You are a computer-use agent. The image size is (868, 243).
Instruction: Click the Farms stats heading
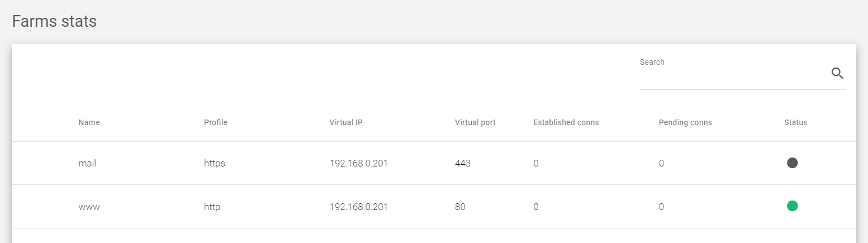[54, 21]
